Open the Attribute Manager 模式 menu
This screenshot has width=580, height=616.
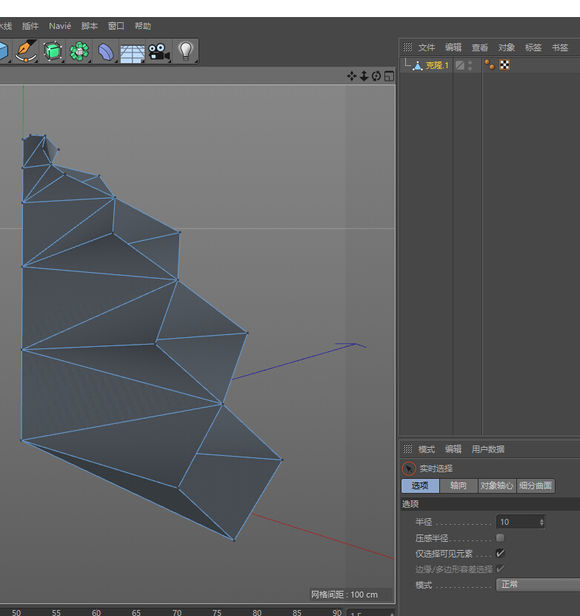pyautogui.click(x=426, y=449)
